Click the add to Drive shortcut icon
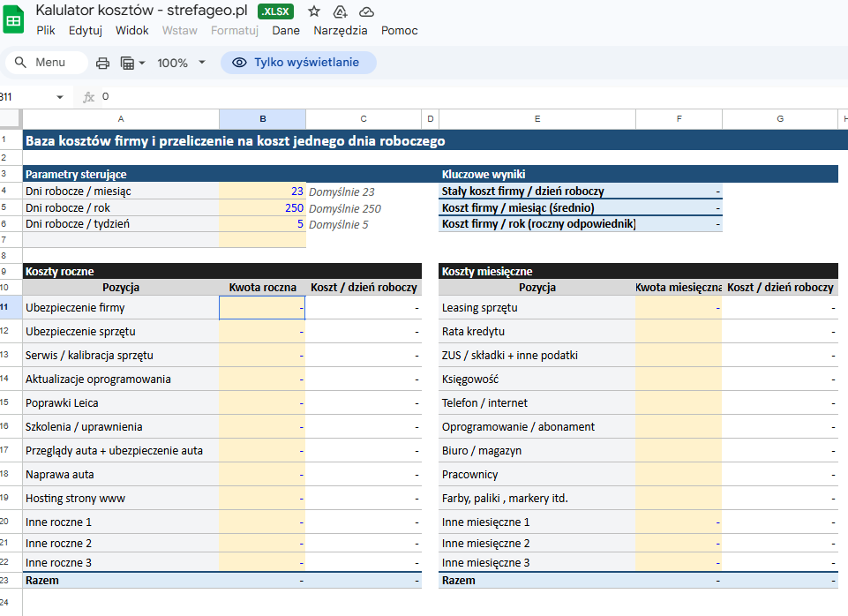 pyautogui.click(x=341, y=11)
